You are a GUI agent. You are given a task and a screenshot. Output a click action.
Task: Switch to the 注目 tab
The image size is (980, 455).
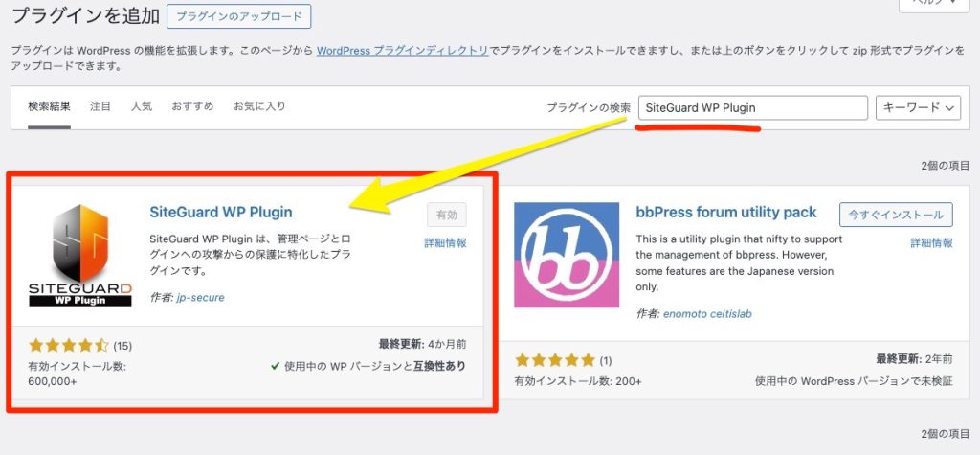coord(100,106)
